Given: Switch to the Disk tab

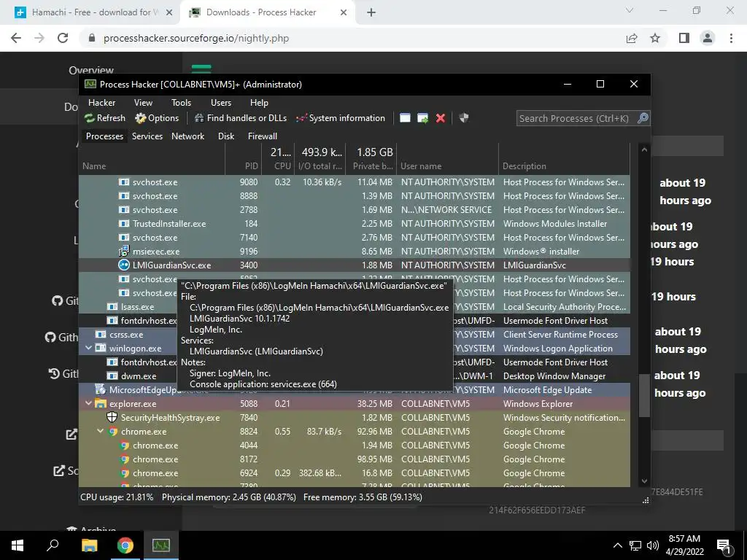Looking at the screenshot, I should coord(226,136).
